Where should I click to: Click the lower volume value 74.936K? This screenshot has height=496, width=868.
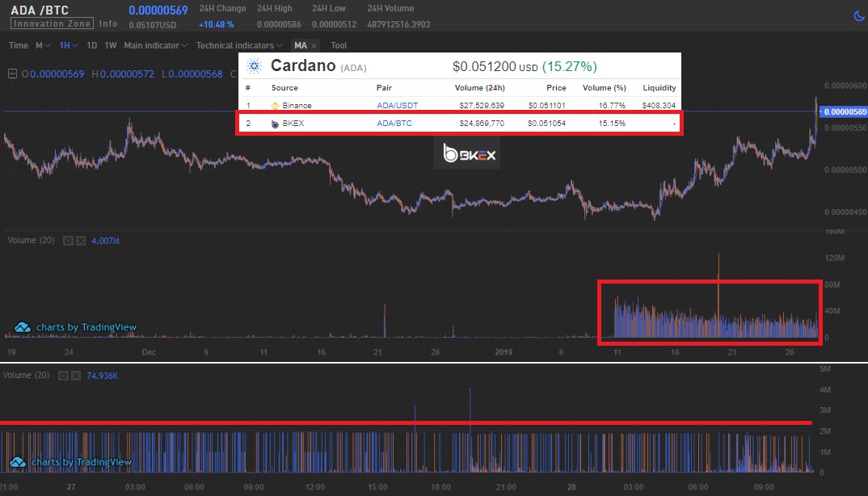point(102,376)
